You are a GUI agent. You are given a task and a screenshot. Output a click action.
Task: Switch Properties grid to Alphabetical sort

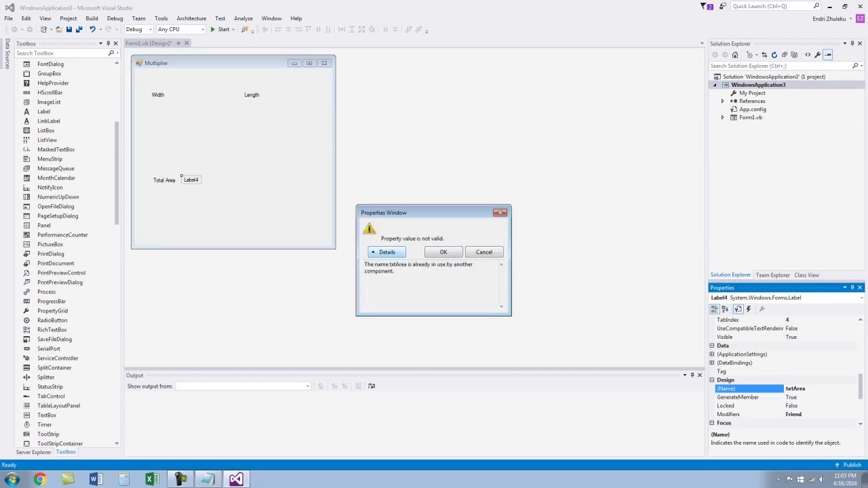click(725, 309)
